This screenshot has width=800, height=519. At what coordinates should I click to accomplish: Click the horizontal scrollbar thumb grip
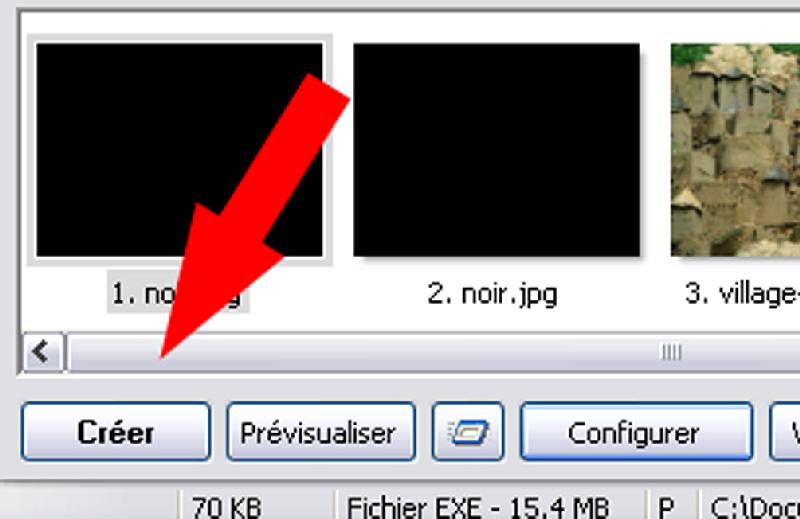[671, 352]
